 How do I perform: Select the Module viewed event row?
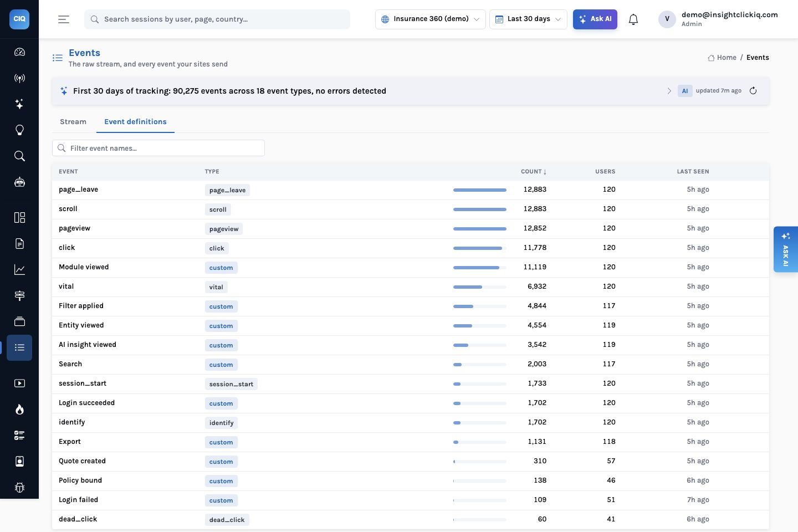411,267
